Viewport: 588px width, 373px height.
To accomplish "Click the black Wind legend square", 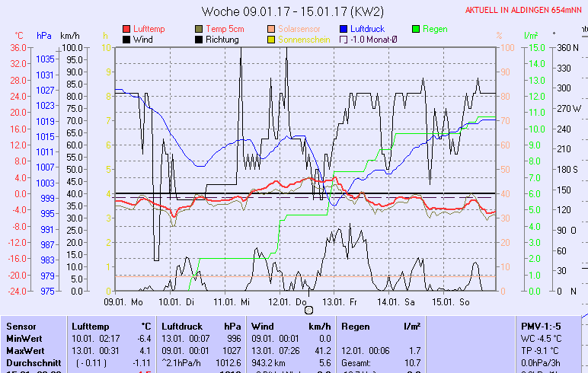I will tap(126, 39).
